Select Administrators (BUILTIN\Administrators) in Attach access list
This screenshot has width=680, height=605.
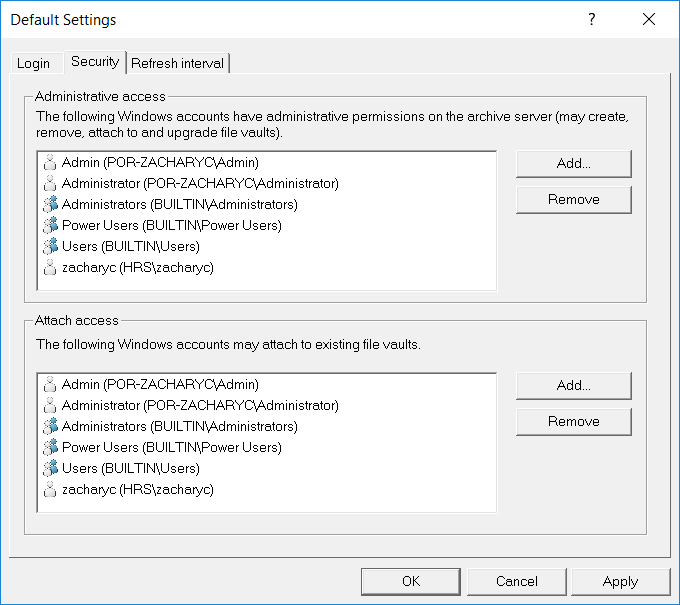coord(180,426)
